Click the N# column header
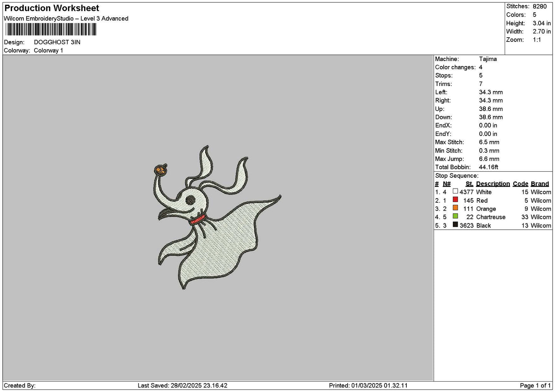The height and width of the screenshot is (392, 555). tap(447, 184)
